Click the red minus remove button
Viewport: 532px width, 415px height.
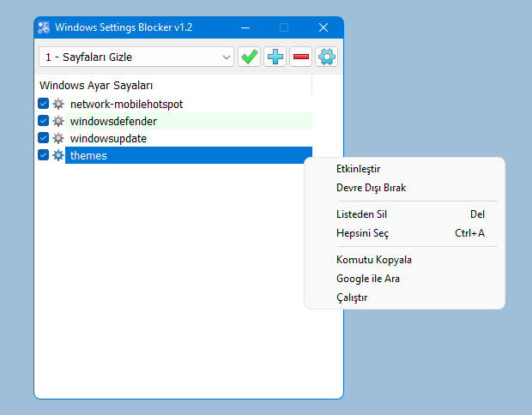[x=300, y=57]
